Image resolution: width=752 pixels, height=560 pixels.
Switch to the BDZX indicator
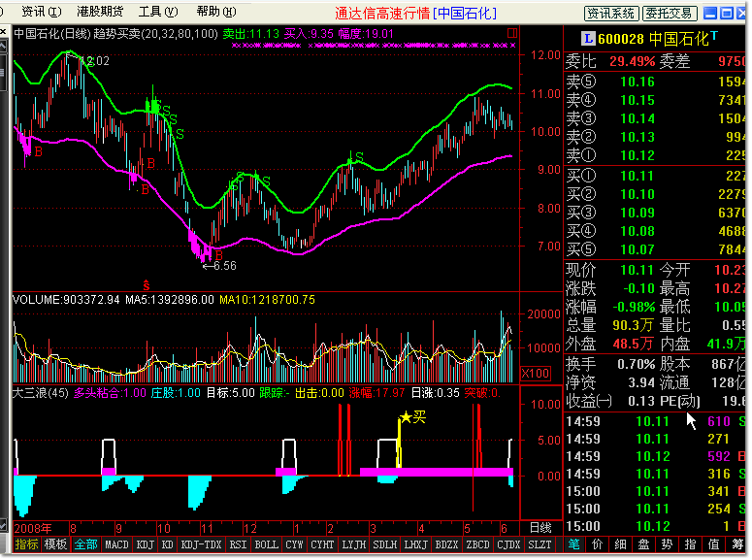point(446,544)
